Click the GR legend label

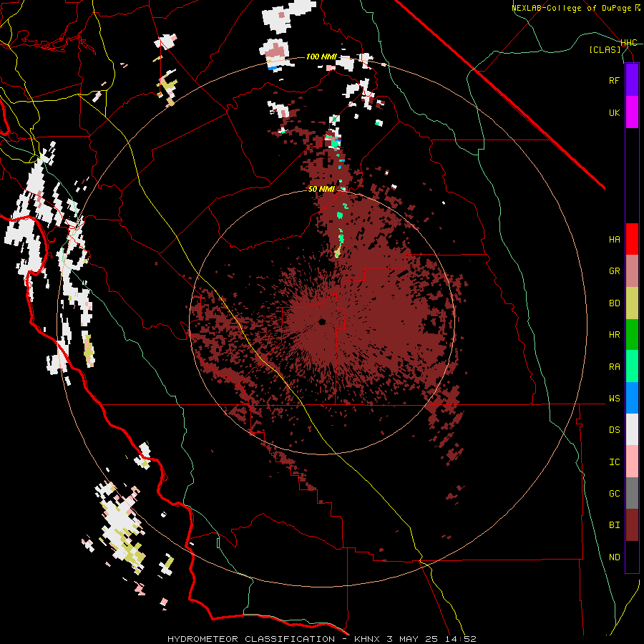614,271
